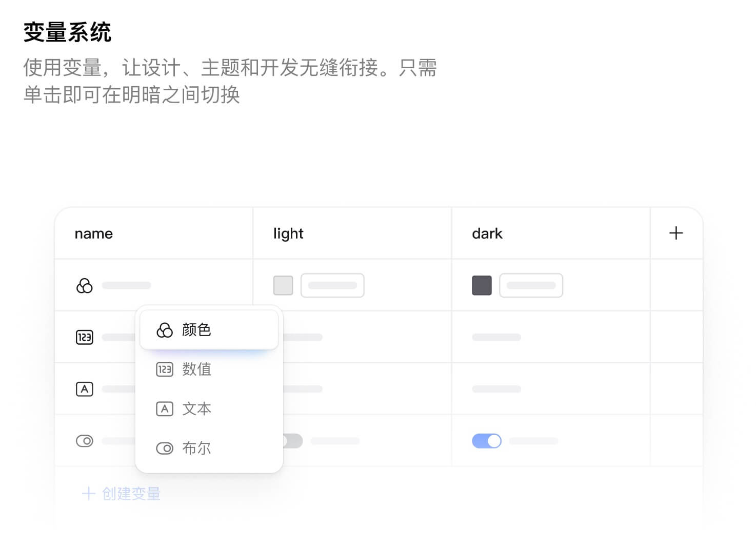The width and height of the screenshot is (756, 547).
Task: Click the value field next to the dark swatch
Action: [531, 285]
